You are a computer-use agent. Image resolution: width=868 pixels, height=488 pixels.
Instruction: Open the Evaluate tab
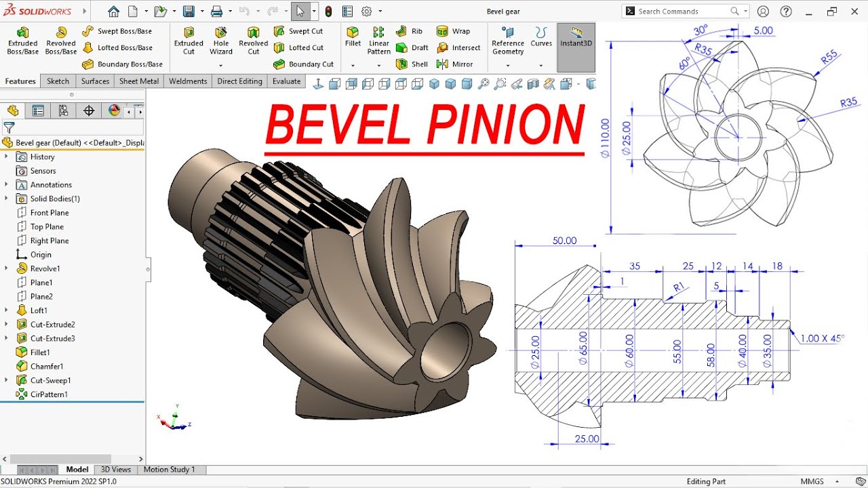click(x=286, y=81)
